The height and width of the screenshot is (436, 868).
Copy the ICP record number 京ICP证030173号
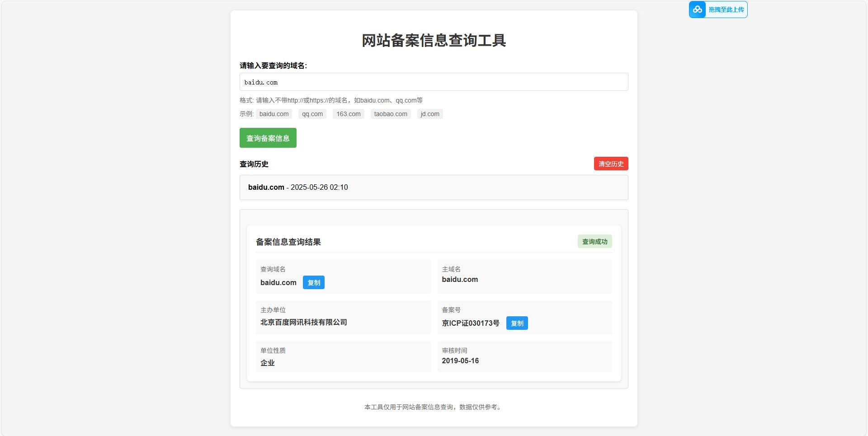tap(517, 323)
